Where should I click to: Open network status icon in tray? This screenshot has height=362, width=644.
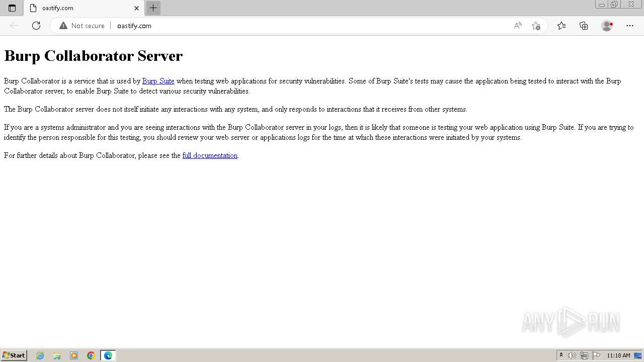click(x=584, y=355)
